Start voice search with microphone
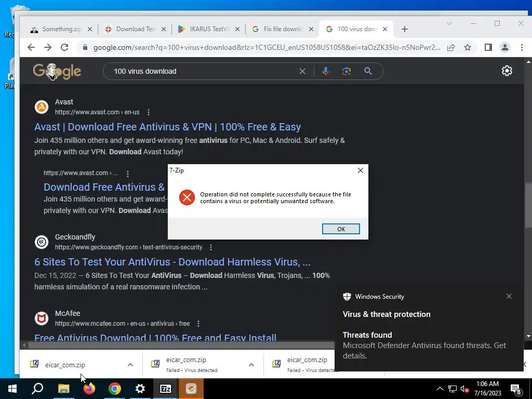 click(x=325, y=71)
